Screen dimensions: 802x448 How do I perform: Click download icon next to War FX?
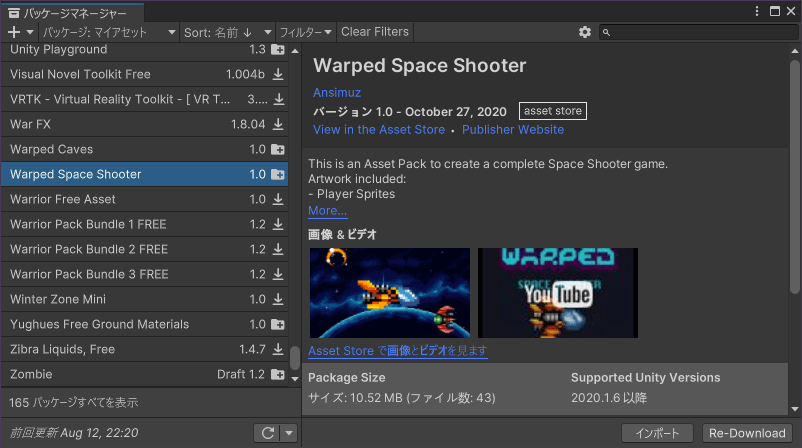(x=278, y=124)
